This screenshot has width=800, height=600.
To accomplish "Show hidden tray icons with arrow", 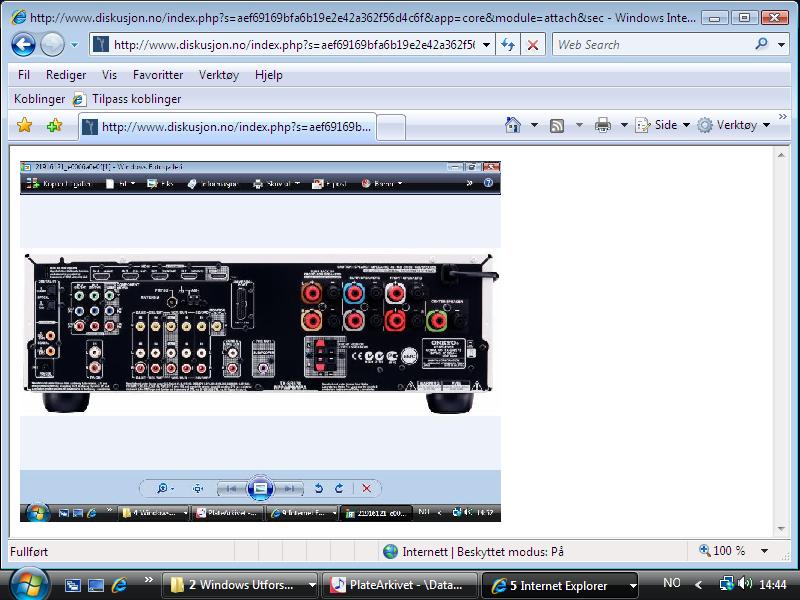I will tap(698, 585).
